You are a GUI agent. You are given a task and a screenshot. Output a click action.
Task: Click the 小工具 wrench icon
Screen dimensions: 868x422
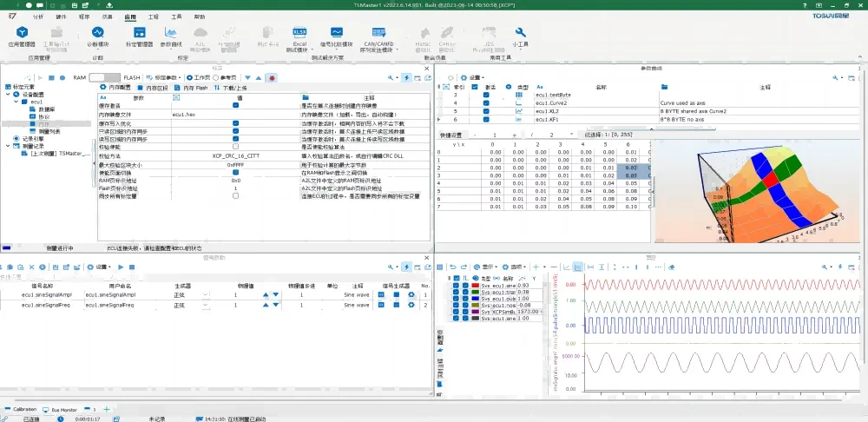520,36
